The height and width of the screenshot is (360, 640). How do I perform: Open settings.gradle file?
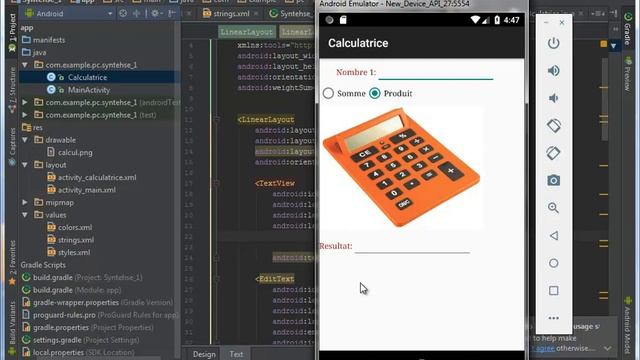click(86, 340)
